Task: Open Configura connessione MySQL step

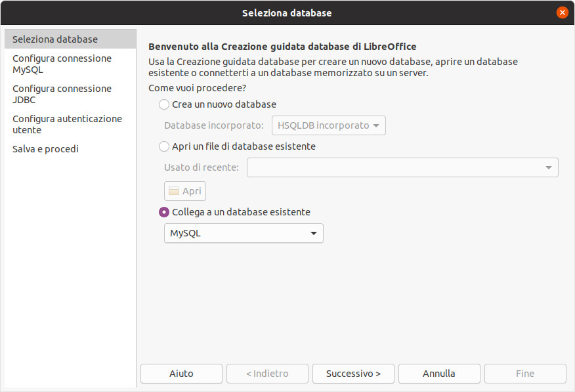Action: tap(62, 64)
